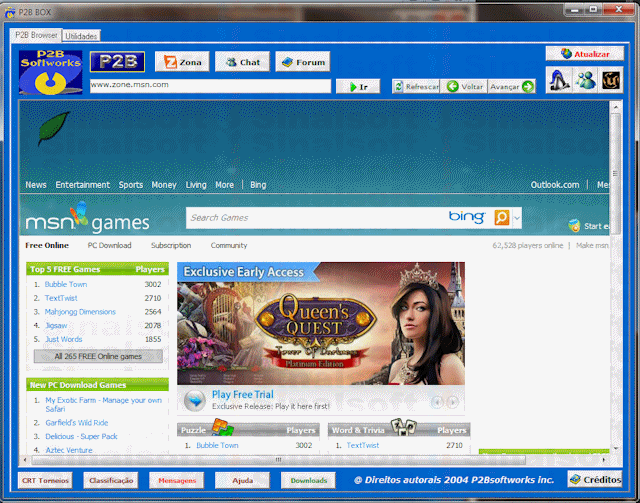Open the Living link
Viewport: 640px width, 503px height.
(x=196, y=185)
